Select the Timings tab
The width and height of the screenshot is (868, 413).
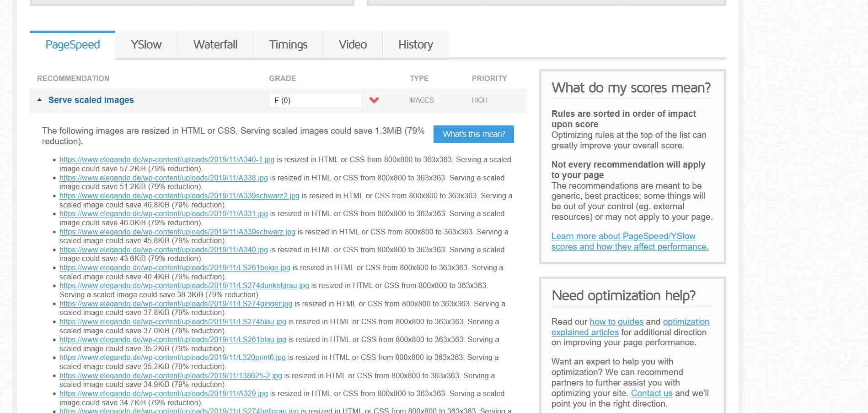tap(288, 45)
